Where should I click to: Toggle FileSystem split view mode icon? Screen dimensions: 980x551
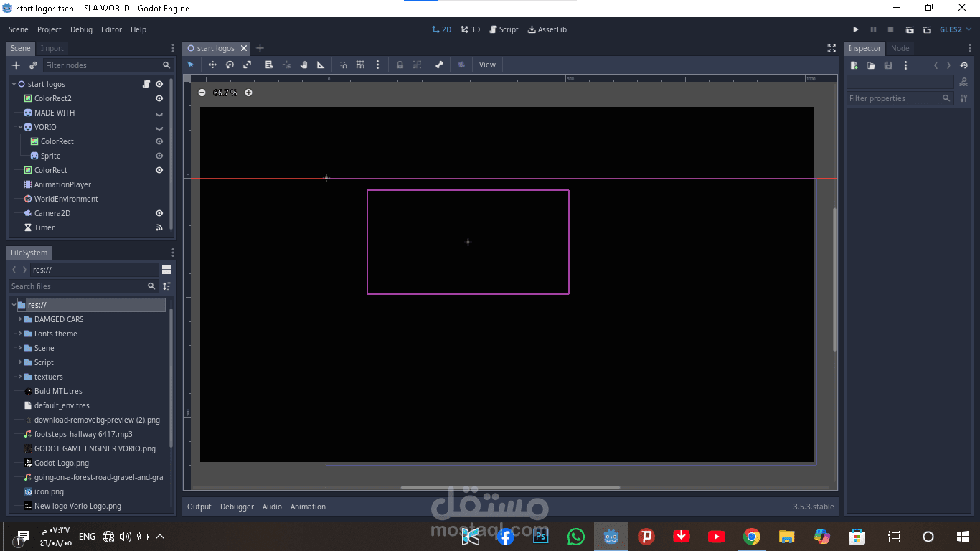166,270
